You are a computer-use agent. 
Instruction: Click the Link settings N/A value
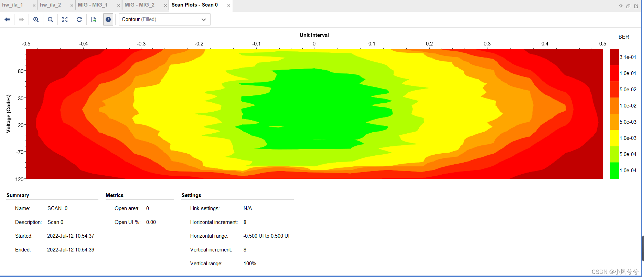[248, 208]
